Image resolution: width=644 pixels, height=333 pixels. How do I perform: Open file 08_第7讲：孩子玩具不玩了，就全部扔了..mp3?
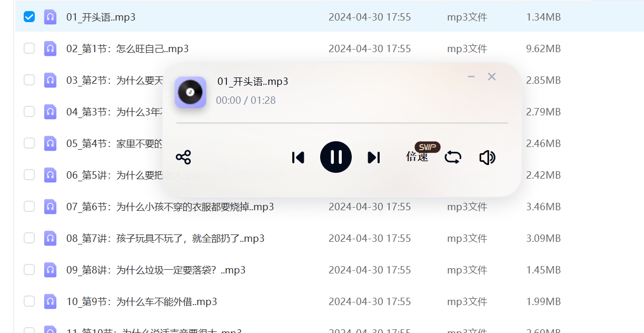[x=165, y=238]
